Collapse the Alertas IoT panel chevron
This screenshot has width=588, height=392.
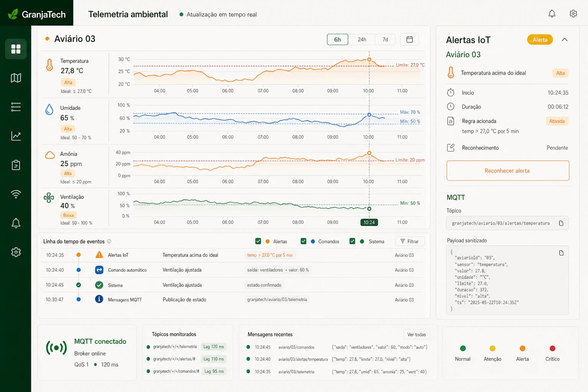565,40
